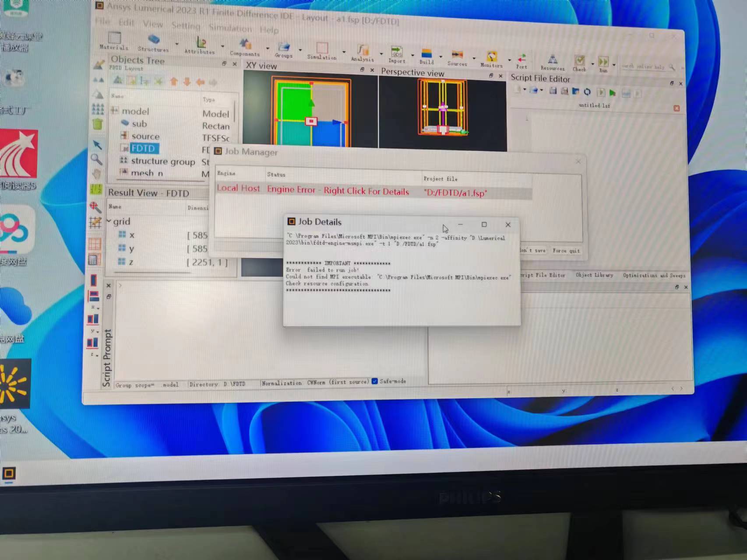The image size is (747, 560).
Task: Undock the Perspective view panel
Action: (x=491, y=76)
